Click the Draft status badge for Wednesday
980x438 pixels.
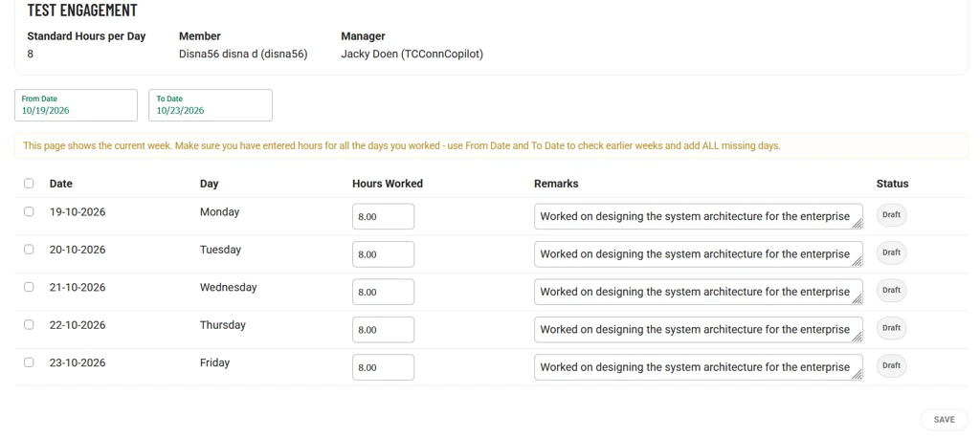(x=891, y=291)
